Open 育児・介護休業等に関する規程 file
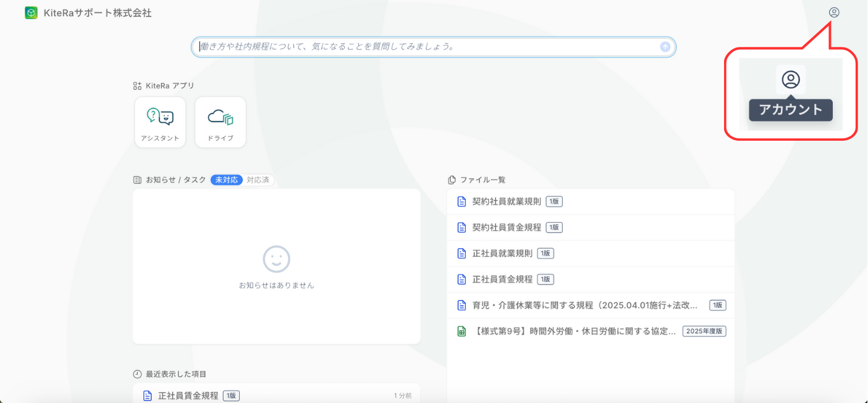This screenshot has width=868, height=403. click(584, 305)
